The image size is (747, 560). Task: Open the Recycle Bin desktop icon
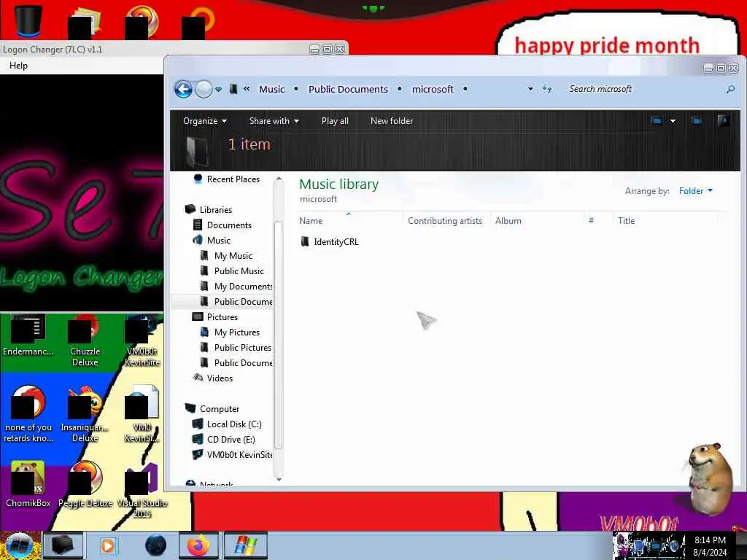[x=28, y=20]
